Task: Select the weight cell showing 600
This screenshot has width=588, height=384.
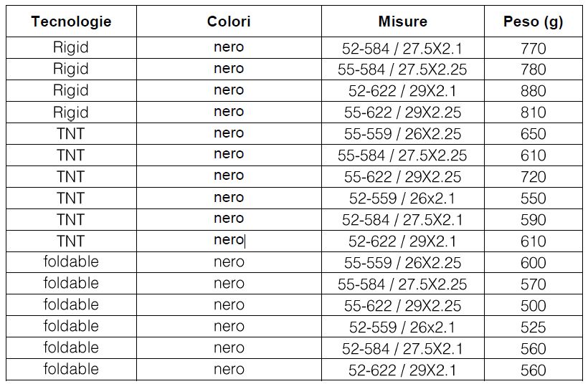Action: (x=534, y=263)
